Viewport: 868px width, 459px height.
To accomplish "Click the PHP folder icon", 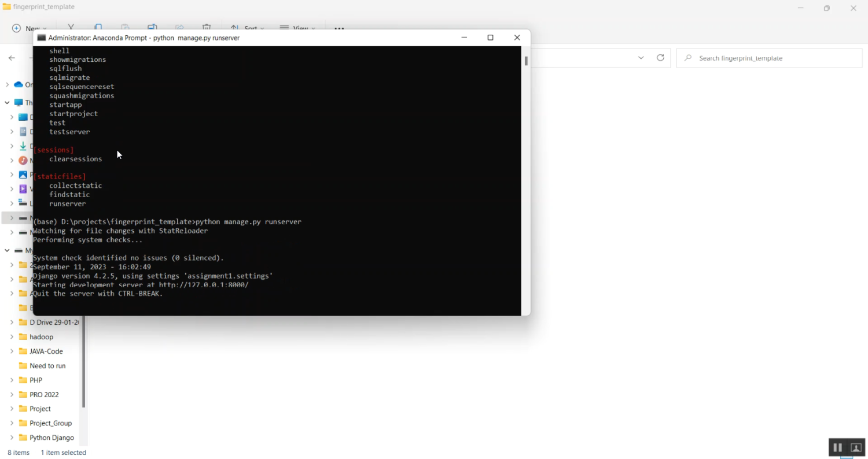I will coord(23,380).
